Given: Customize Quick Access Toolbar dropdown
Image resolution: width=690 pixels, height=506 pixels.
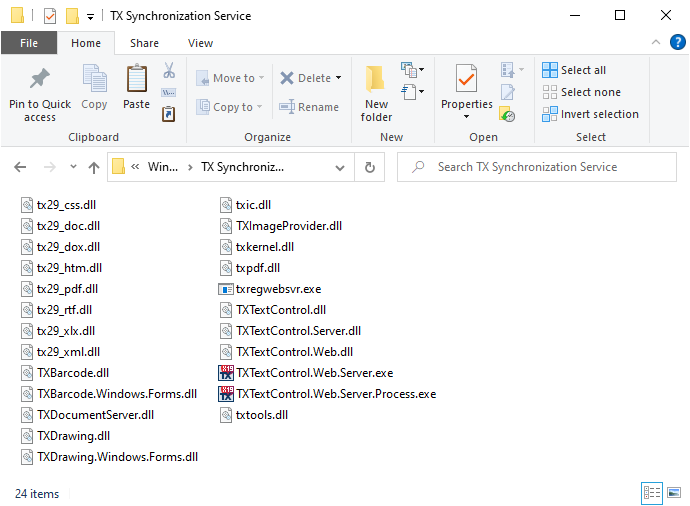Looking at the screenshot, I should (90, 17).
